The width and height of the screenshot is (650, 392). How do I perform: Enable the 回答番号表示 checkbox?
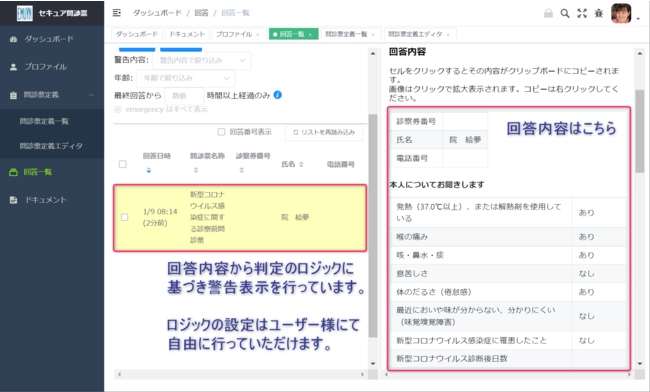tap(221, 132)
